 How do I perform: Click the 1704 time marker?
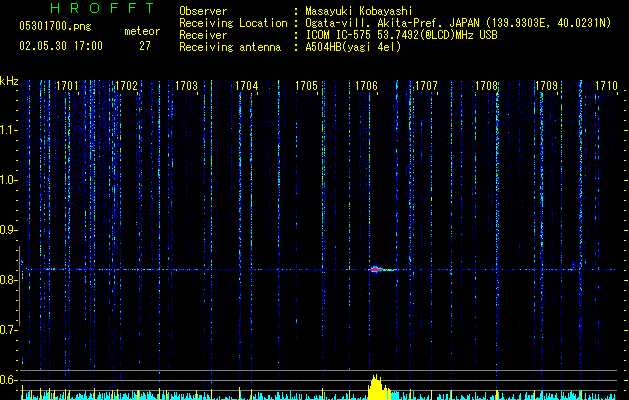[247, 86]
